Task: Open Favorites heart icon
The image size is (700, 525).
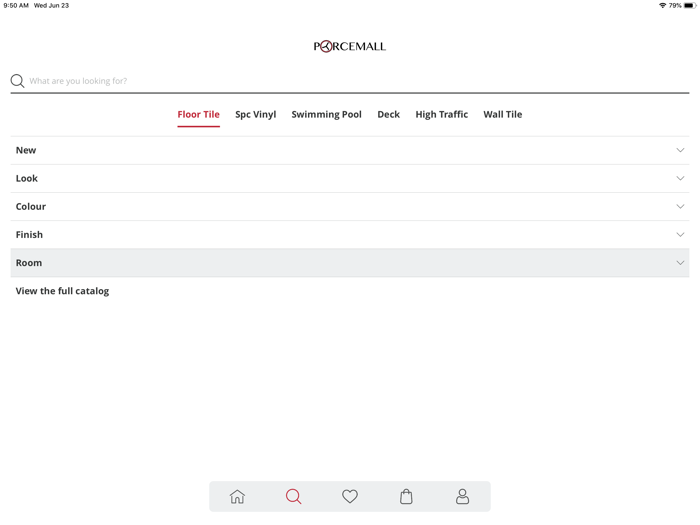Action: tap(350, 496)
